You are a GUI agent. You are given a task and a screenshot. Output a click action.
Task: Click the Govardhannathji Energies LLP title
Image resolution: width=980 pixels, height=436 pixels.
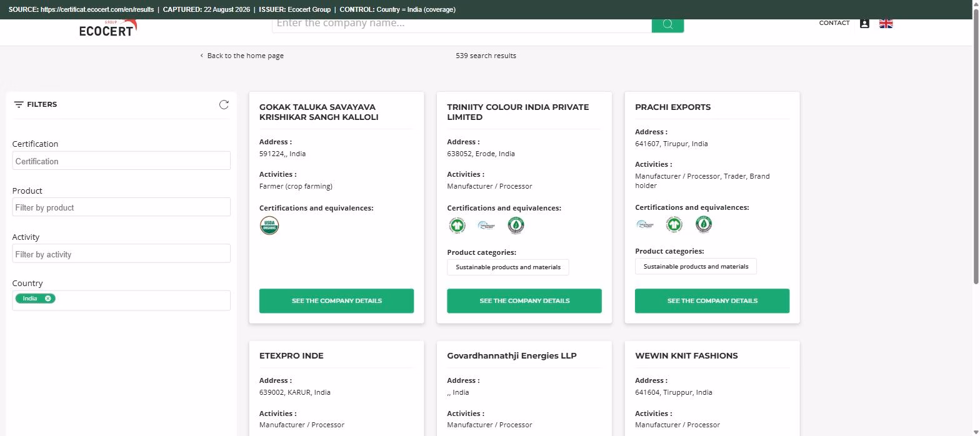click(x=512, y=355)
